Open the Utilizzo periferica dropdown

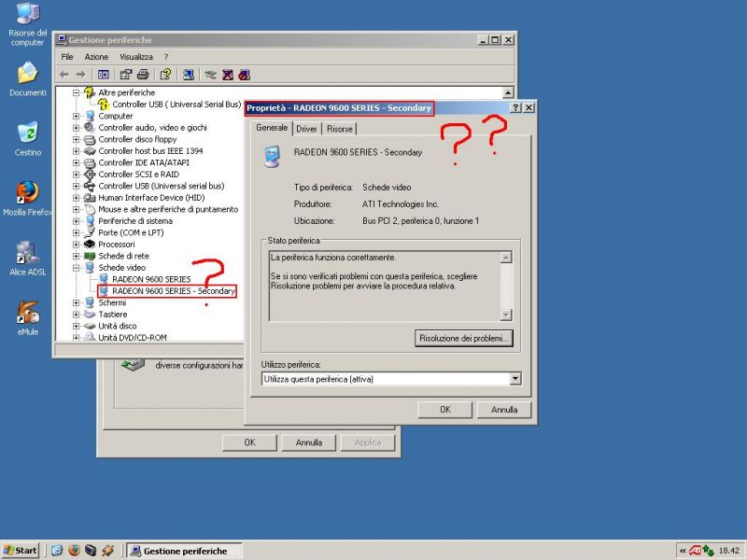(515, 379)
